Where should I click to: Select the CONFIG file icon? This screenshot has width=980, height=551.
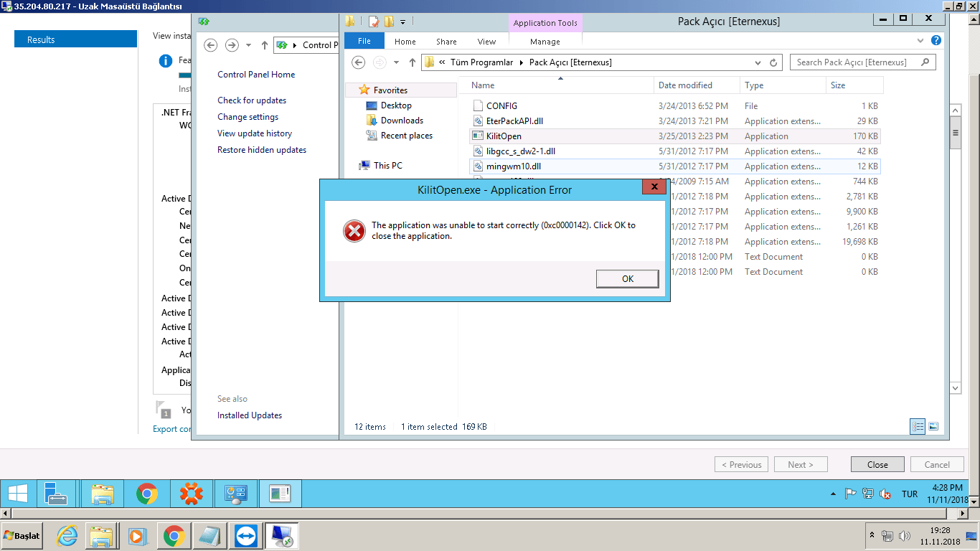pos(479,106)
